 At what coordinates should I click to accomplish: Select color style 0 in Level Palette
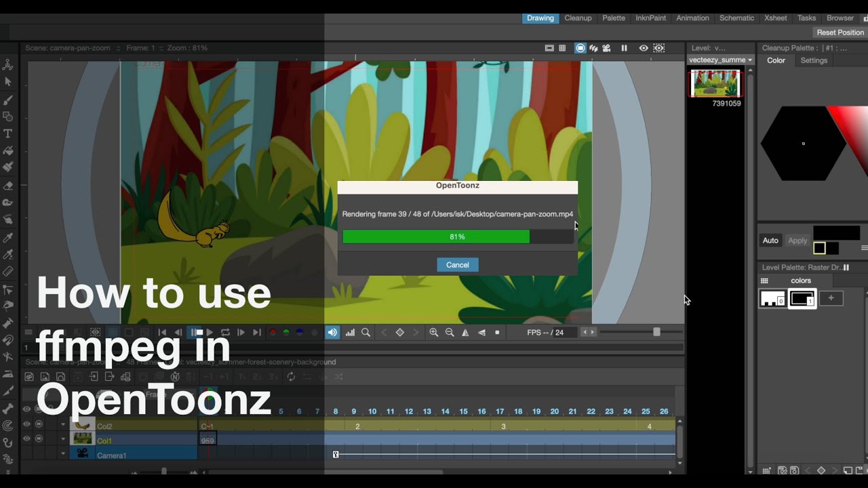tap(772, 298)
